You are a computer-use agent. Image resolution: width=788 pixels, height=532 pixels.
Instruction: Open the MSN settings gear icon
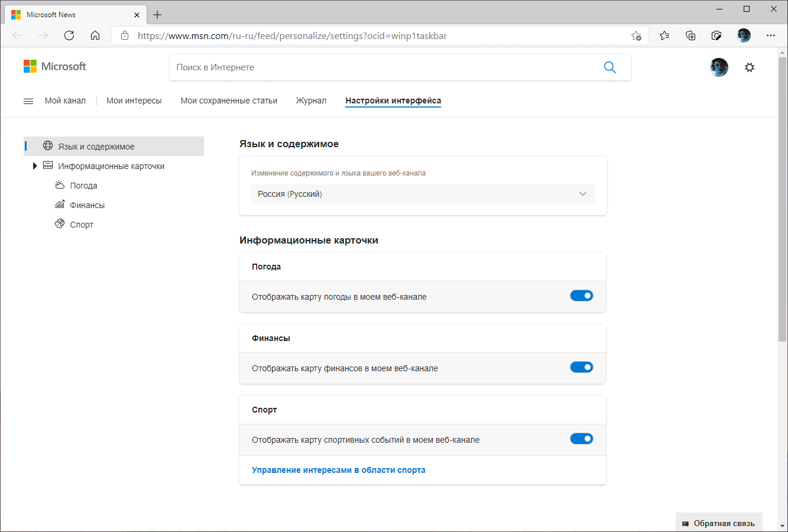[750, 67]
